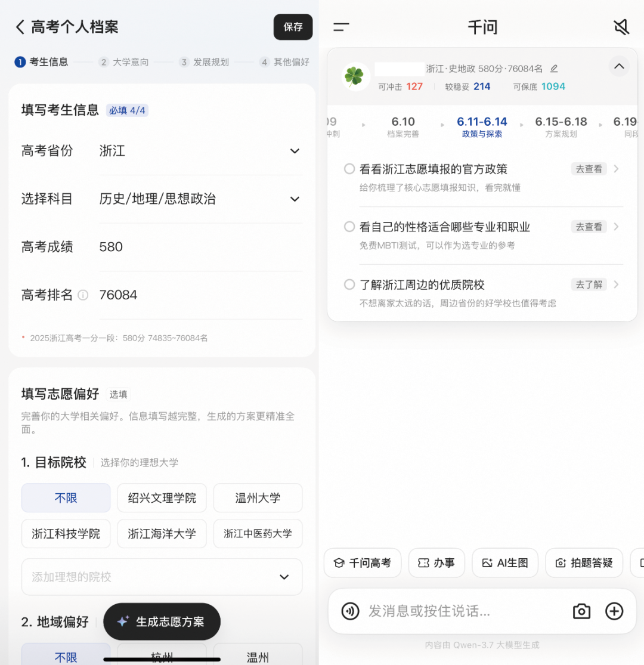Viewport: 644px width, 665px height.
Task: Click 去查看 for official policy
Action: pos(589,169)
